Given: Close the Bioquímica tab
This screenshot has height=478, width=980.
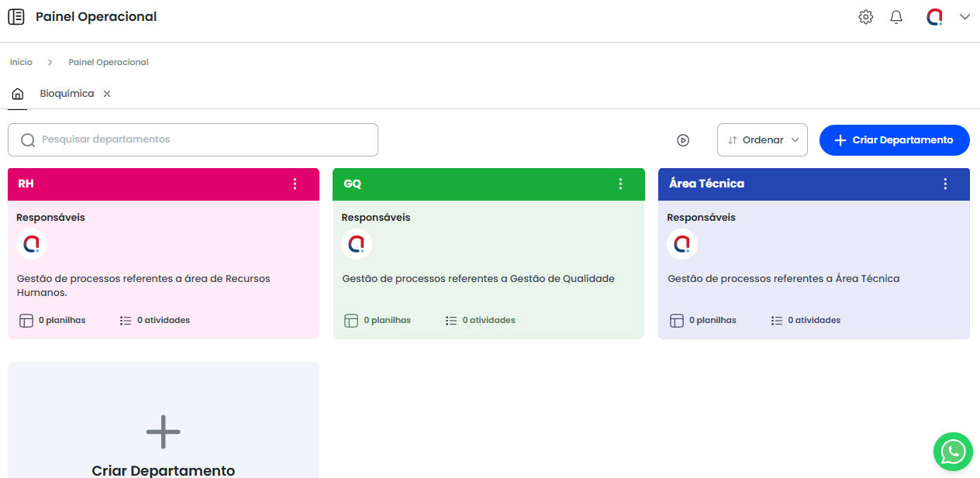Looking at the screenshot, I should point(107,94).
